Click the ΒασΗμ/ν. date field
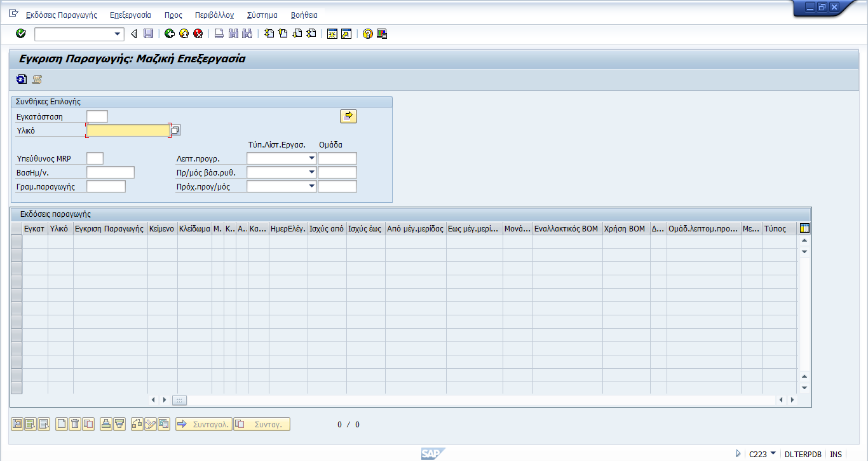 [x=111, y=172]
